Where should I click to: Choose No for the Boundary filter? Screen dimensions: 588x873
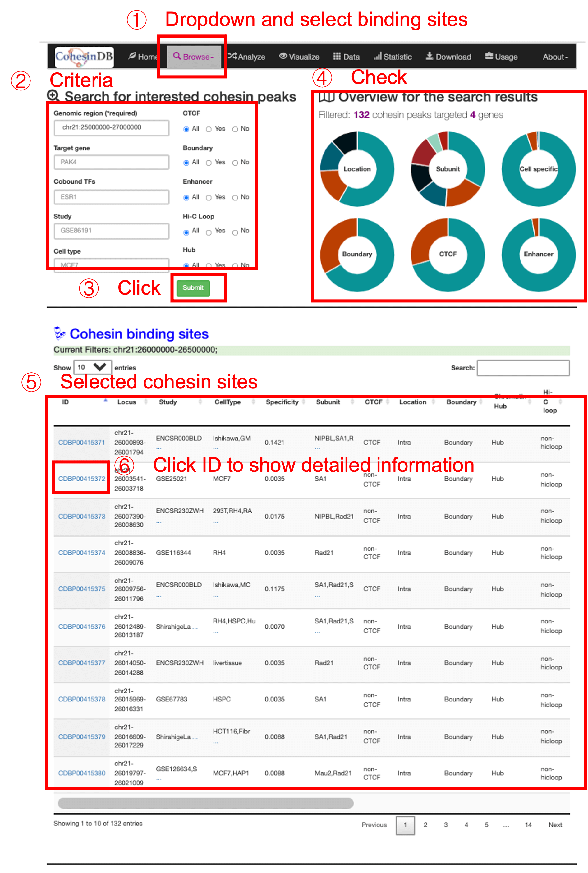pos(235,163)
